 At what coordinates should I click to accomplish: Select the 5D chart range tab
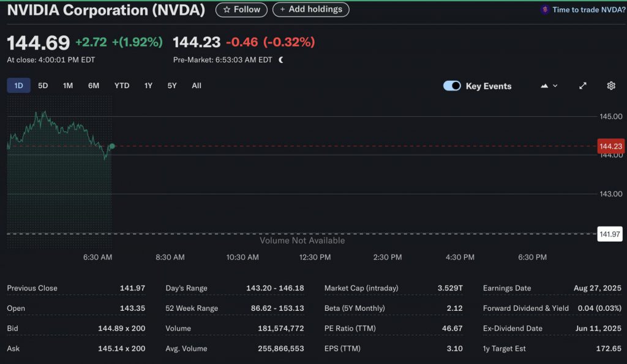coord(43,86)
